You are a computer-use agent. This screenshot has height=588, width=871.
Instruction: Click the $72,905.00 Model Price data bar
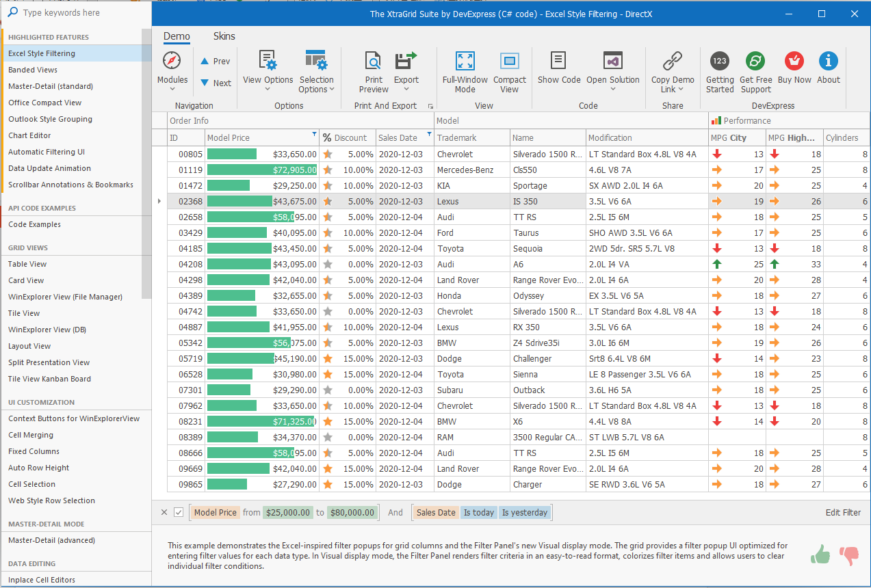[262, 170]
